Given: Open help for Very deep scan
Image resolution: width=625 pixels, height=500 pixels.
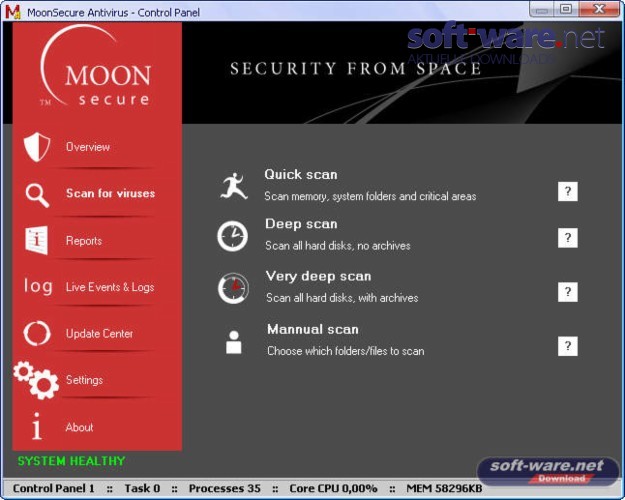Looking at the screenshot, I should pyautogui.click(x=568, y=292).
